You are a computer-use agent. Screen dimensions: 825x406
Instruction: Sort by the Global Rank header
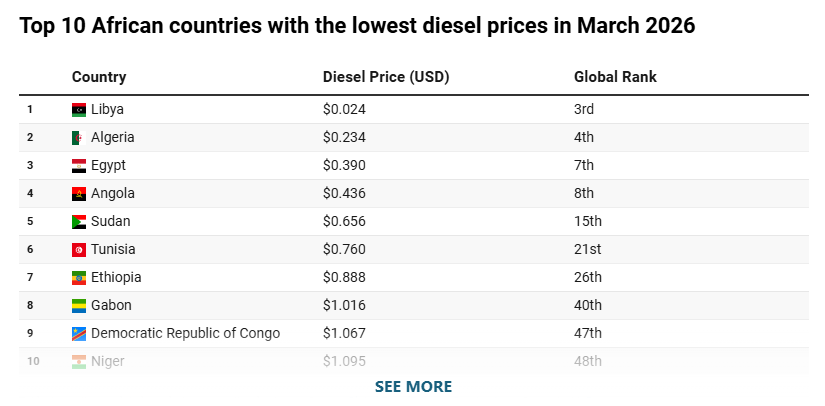click(615, 77)
